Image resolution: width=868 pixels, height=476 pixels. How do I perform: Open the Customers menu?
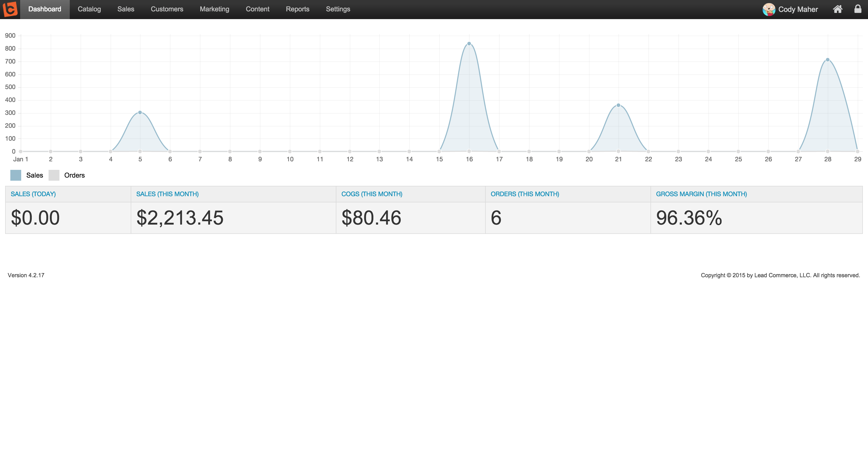coord(167,9)
